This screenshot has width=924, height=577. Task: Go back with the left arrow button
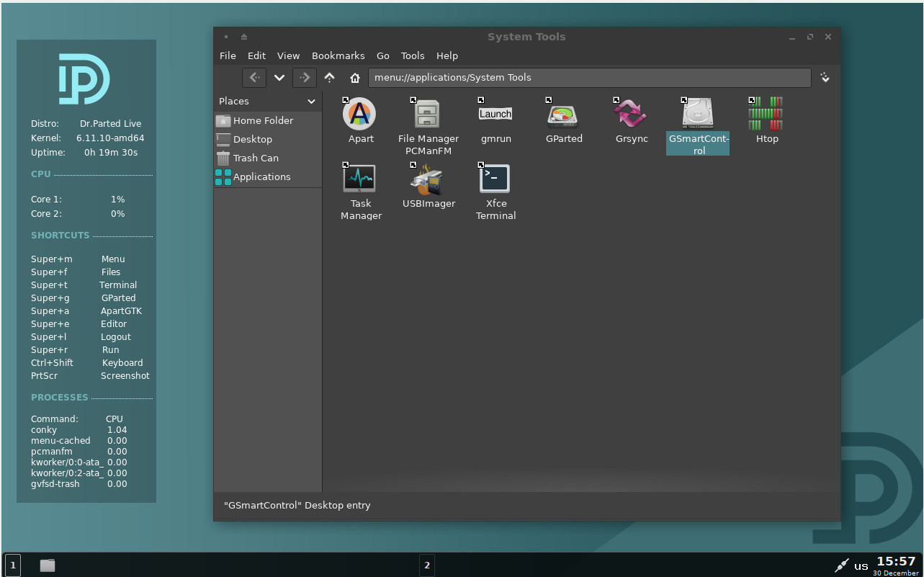pyautogui.click(x=254, y=78)
